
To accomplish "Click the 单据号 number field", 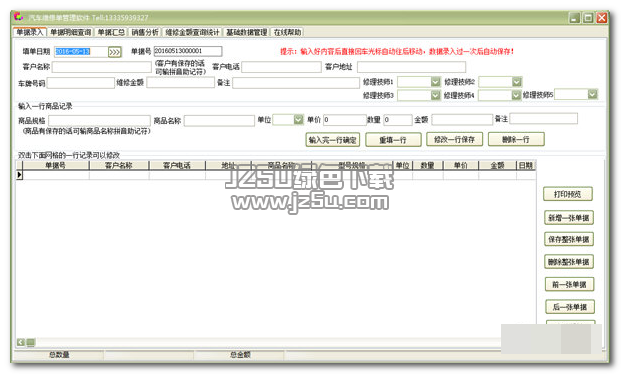I will click(188, 51).
